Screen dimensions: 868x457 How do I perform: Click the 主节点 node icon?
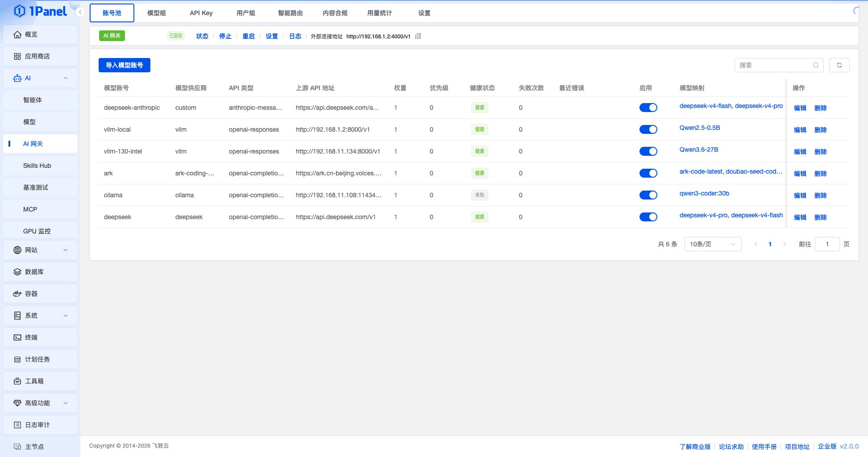(x=17, y=447)
